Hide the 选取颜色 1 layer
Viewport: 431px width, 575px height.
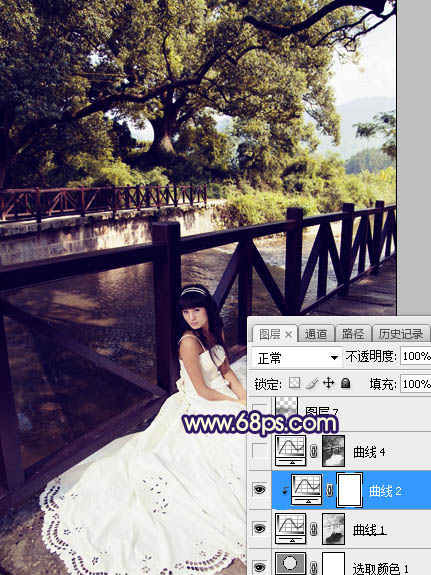point(259,567)
